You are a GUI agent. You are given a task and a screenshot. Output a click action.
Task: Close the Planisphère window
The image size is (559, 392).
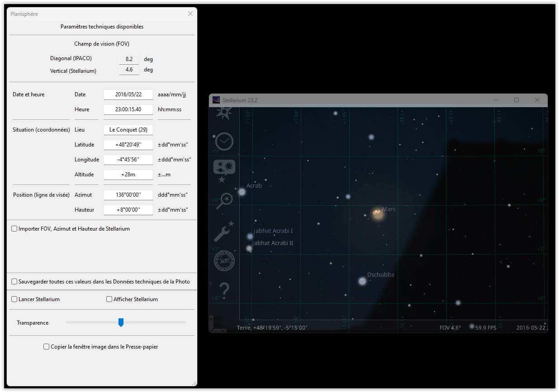tap(190, 14)
